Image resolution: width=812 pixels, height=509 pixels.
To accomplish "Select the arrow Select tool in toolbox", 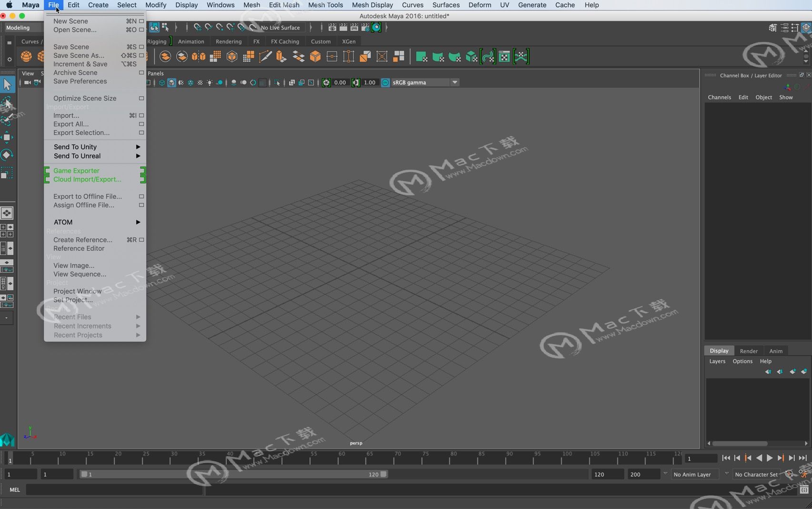I will [7, 85].
